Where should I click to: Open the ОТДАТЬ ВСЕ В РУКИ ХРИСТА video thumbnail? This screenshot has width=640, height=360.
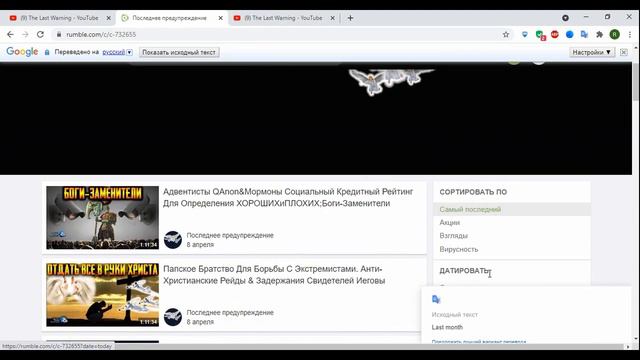[x=102, y=295]
